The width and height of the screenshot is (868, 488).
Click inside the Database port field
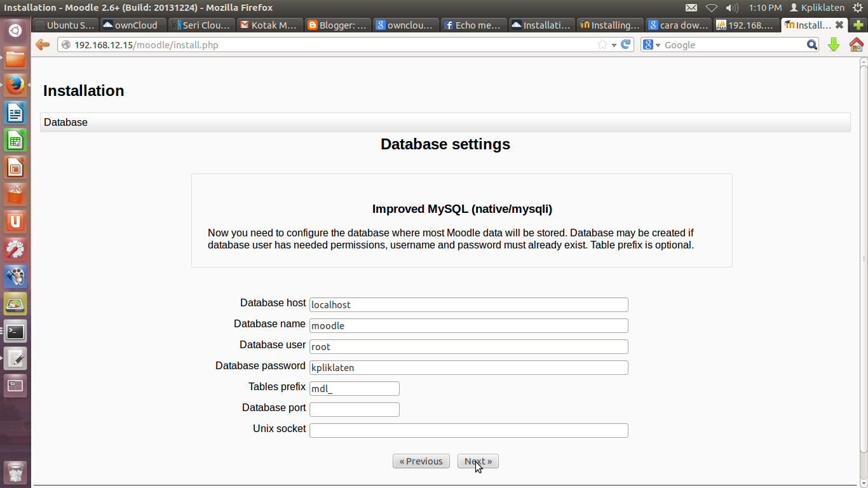[354, 409]
